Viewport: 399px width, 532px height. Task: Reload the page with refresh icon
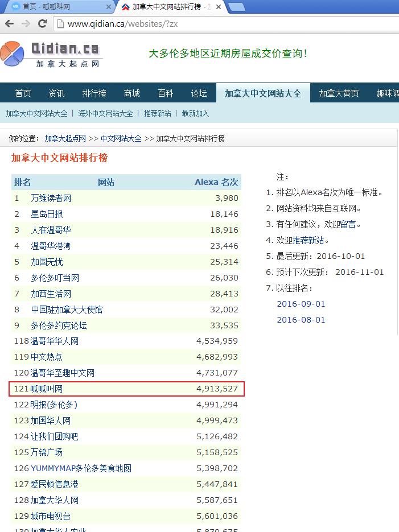(43, 23)
